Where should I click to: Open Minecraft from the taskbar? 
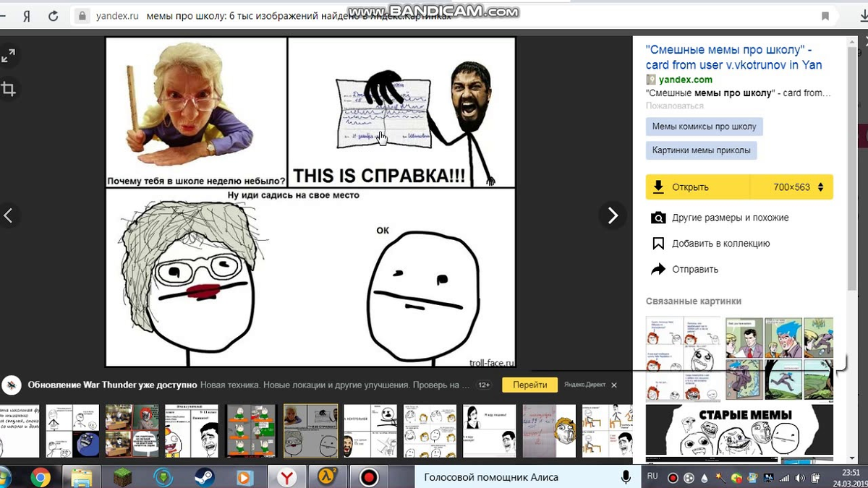(x=122, y=477)
